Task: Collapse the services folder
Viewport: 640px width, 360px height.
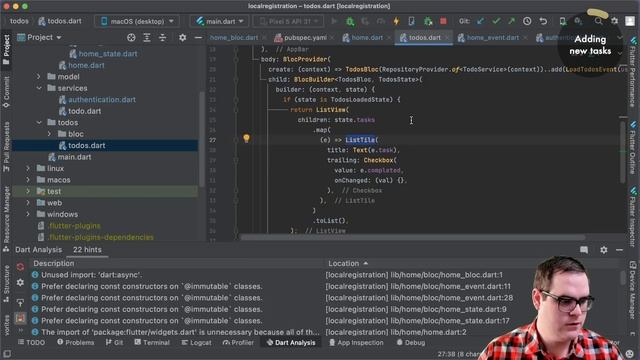Action: point(39,88)
